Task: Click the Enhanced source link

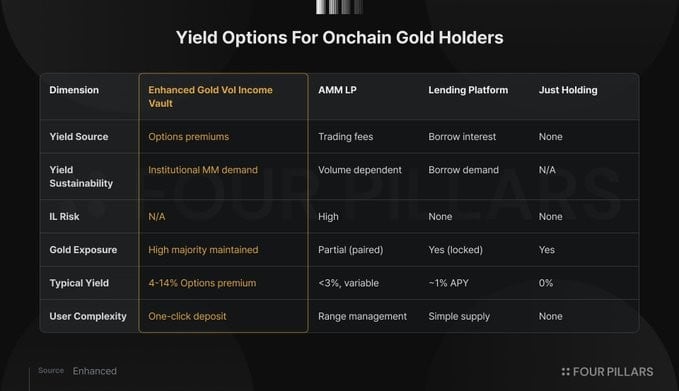Action: 94,371
